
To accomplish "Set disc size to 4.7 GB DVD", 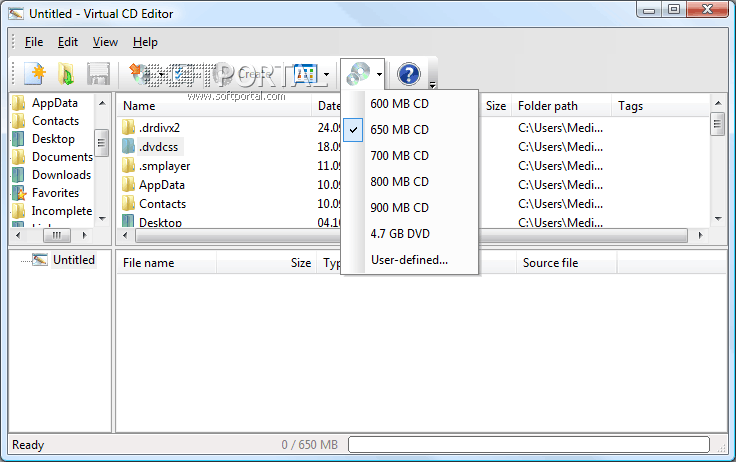I will 399,234.
